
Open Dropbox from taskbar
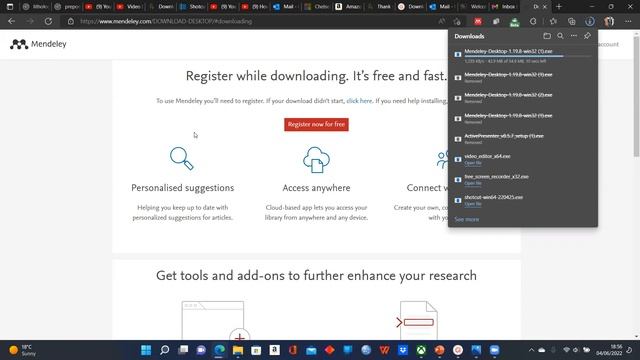click(x=403, y=350)
